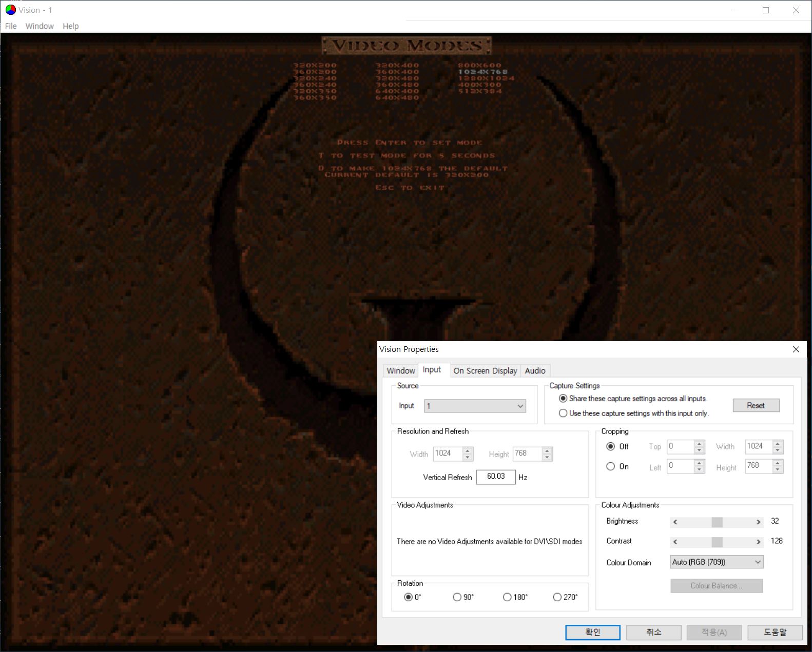Select Share these capture settings across all inputs
812x652 pixels.
(x=633, y=399)
